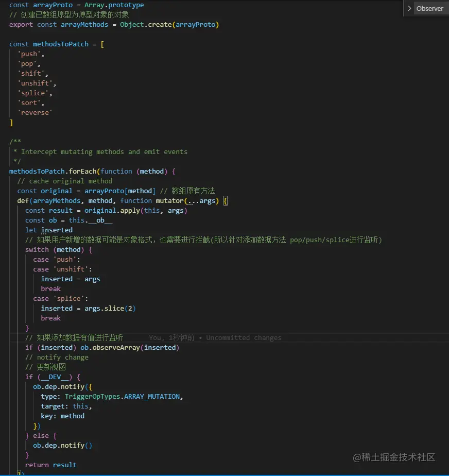Click the Observer breadcrumb label

pos(429,8)
